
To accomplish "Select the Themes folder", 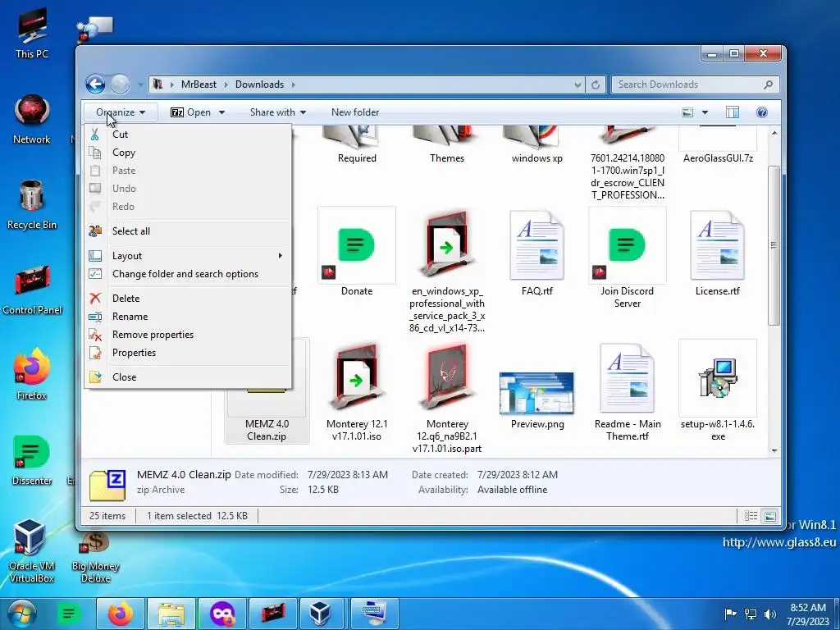I will coord(447,144).
